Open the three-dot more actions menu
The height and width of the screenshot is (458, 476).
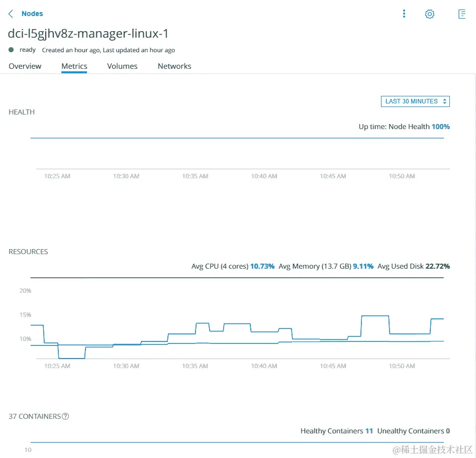(x=404, y=14)
